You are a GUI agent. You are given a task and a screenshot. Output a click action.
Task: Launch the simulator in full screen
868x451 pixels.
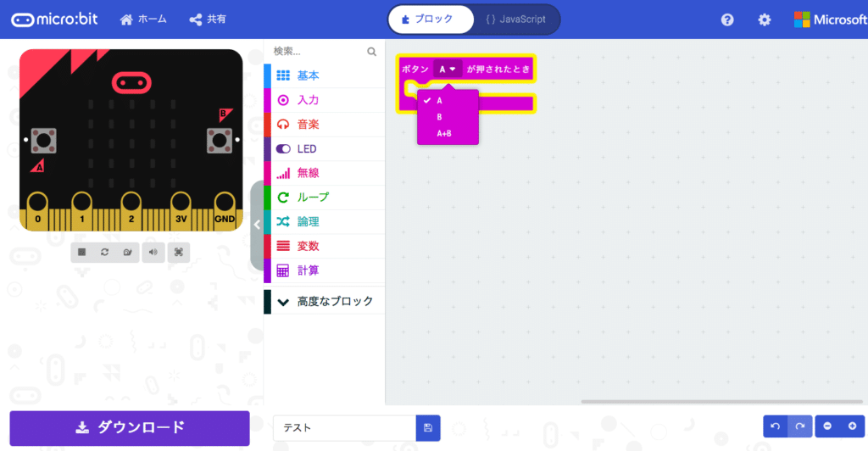click(179, 253)
